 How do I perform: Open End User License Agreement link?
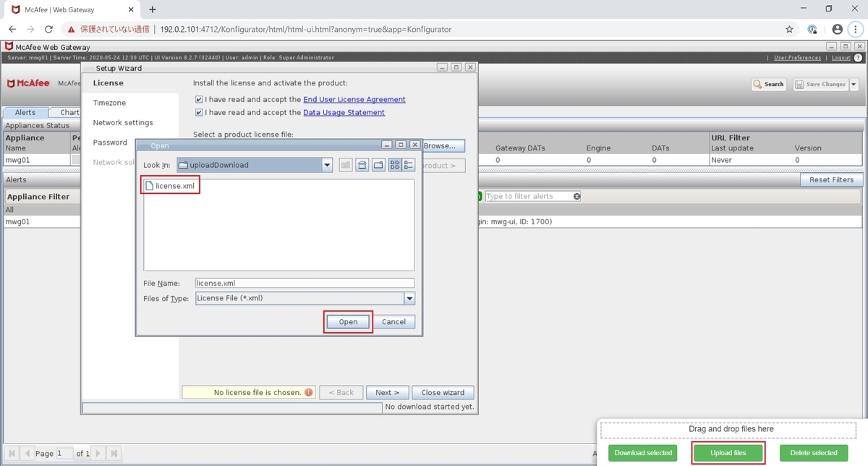point(354,99)
